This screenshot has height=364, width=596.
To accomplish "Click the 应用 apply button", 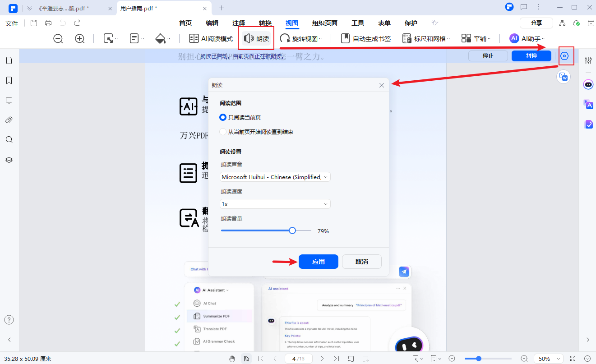I will [318, 262].
